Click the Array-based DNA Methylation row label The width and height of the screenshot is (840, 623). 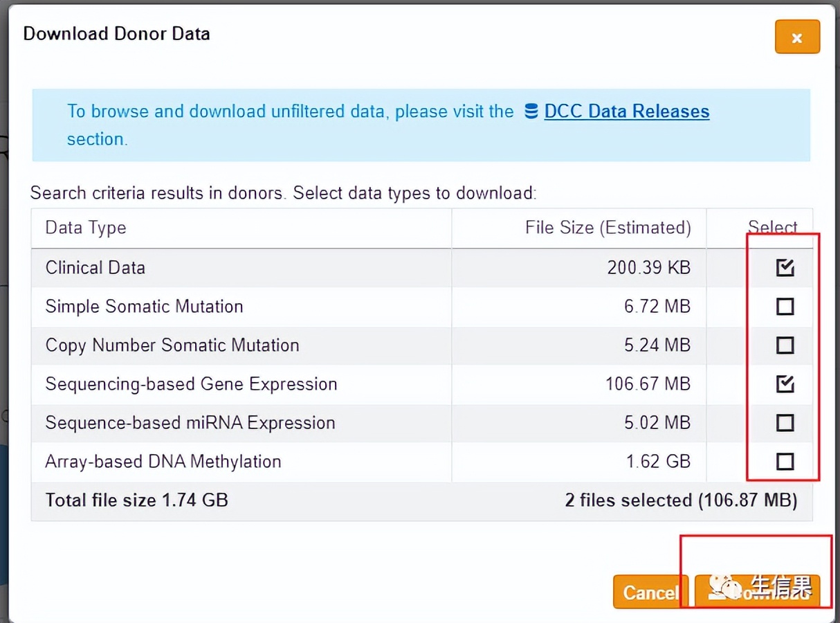pos(163,462)
